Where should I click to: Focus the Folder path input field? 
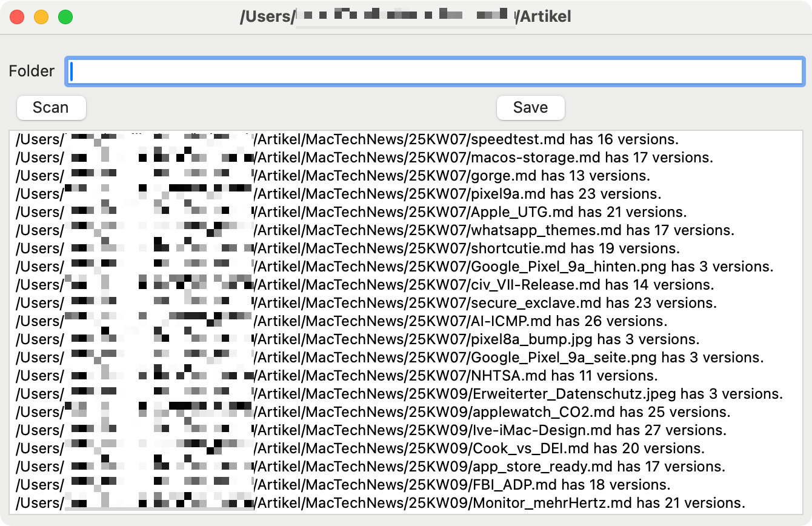click(435, 71)
